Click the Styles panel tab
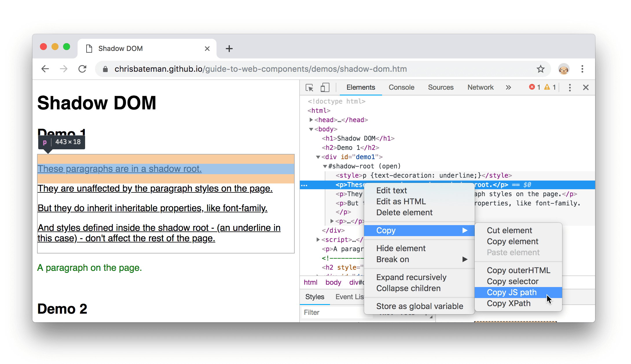The image size is (631, 364). point(315,296)
